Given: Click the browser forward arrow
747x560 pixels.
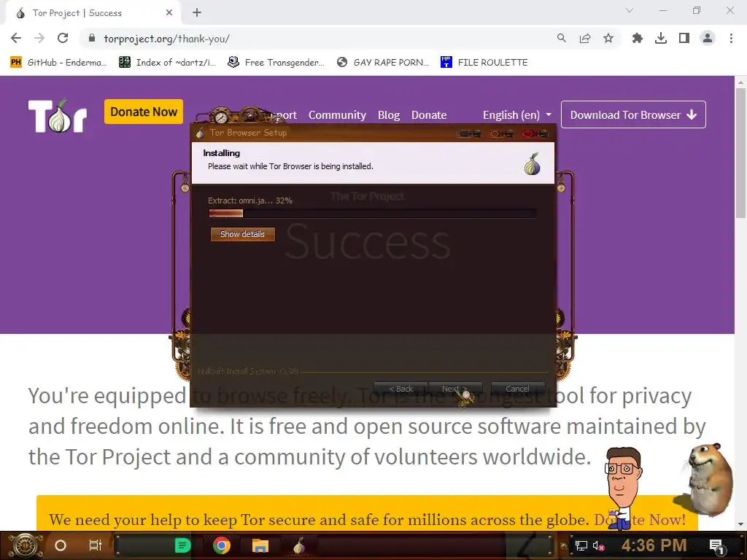Looking at the screenshot, I should pyautogui.click(x=39, y=38).
